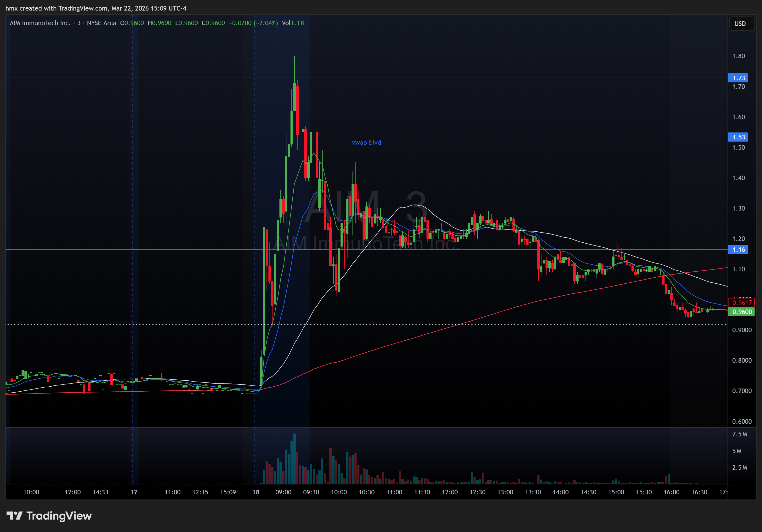Click the 1.80 price scale label
Viewport: 762px width, 532px height.
(739, 56)
